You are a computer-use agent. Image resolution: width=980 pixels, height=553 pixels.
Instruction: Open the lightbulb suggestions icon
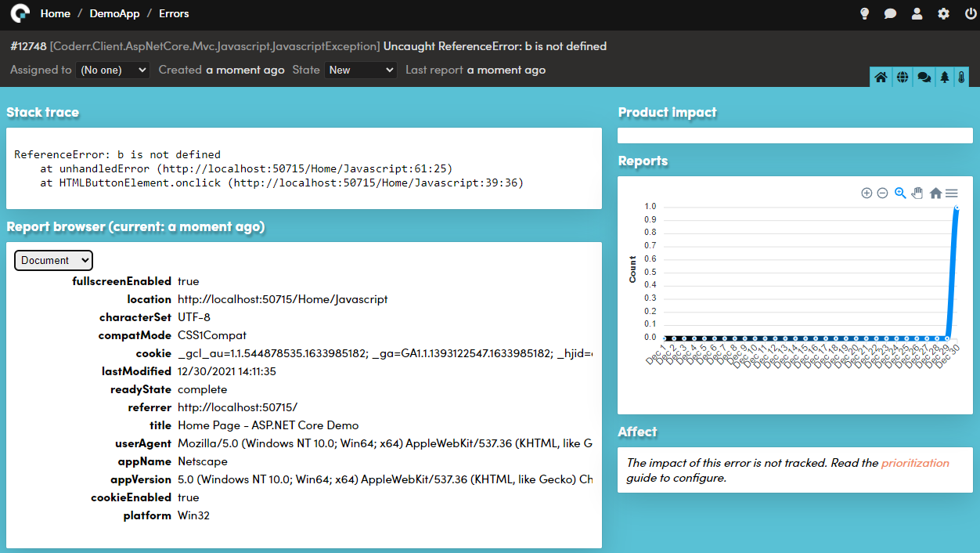click(x=865, y=13)
